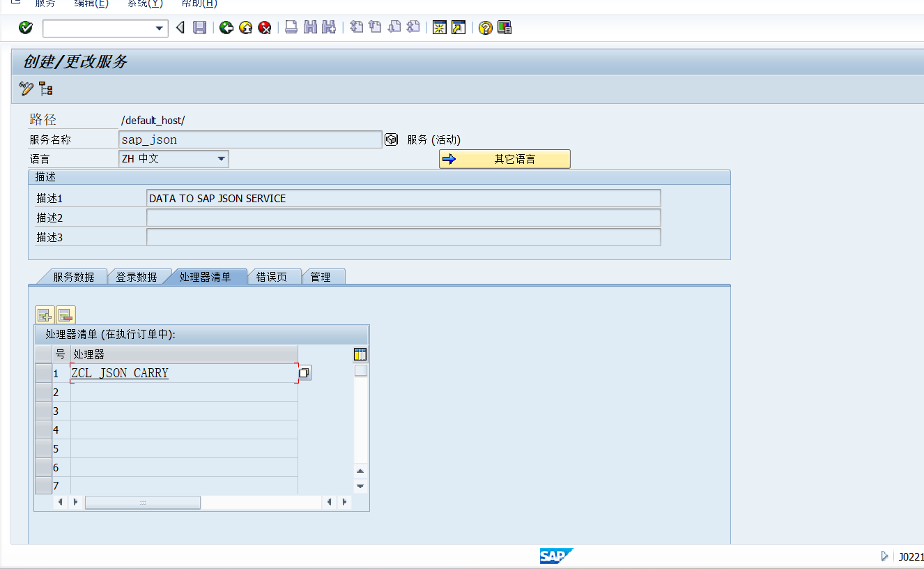Viewport: 924px width, 569px height.
Task: Click the 服务名称 field containing sap_json
Action: (x=251, y=139)
